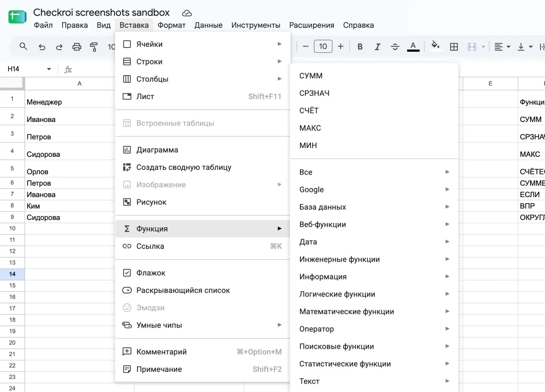Click the cloud save status icon
Viewport: 545px width, 392px height.
click(x=187, y=13)
